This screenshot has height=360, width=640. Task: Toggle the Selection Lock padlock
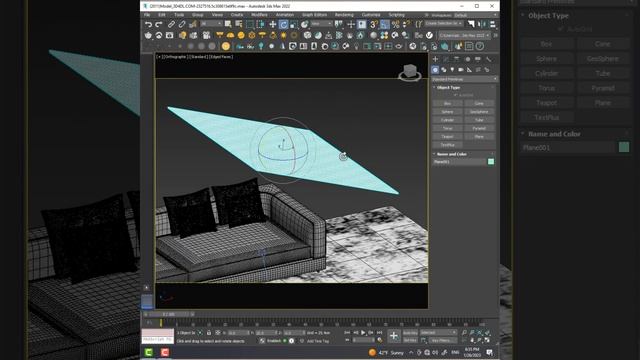(209, 333)
